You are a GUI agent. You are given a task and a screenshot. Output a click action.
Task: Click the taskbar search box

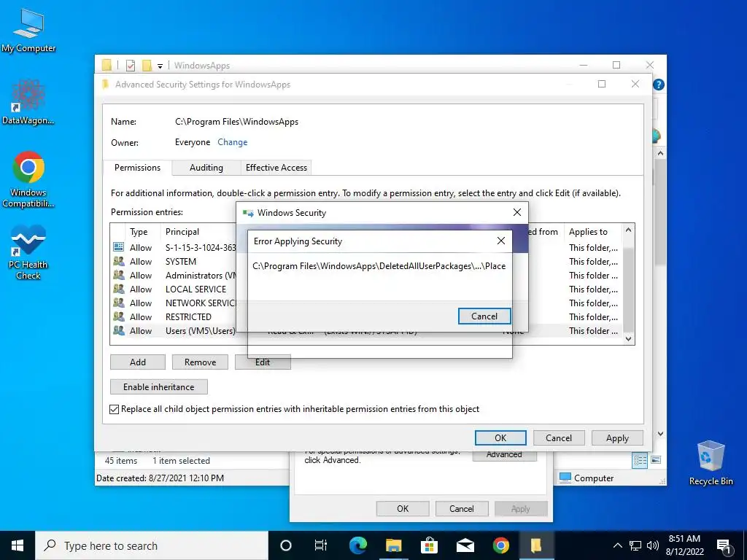152,545
